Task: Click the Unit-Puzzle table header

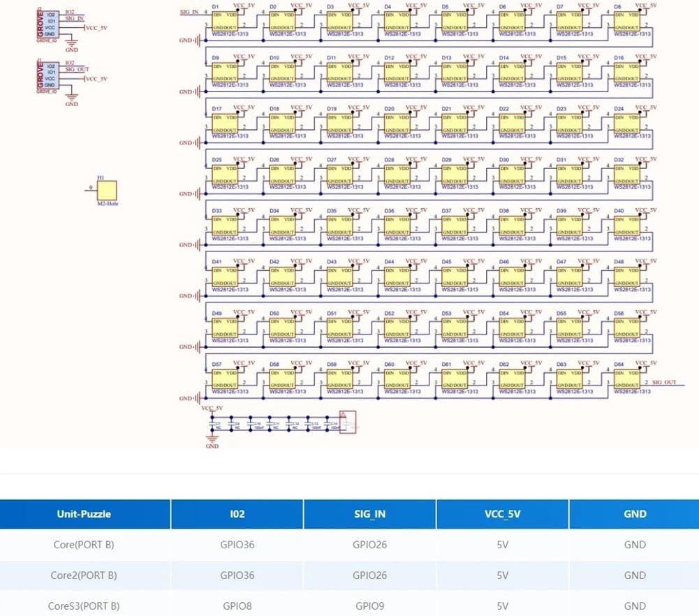Action: pyautogui.click(x=84, y=514)
